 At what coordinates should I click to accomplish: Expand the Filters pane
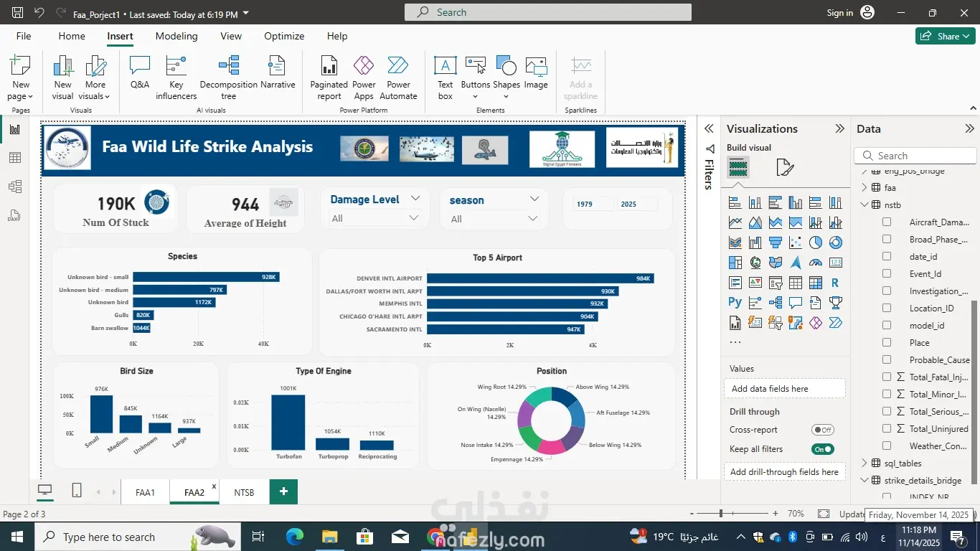[x=709, y=129]
